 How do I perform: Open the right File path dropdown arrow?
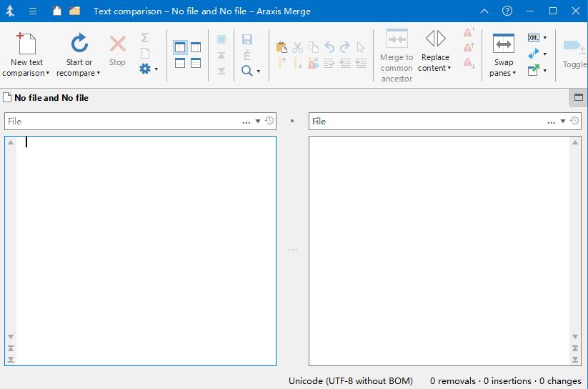pyautogui.click(x=563, y=122)
